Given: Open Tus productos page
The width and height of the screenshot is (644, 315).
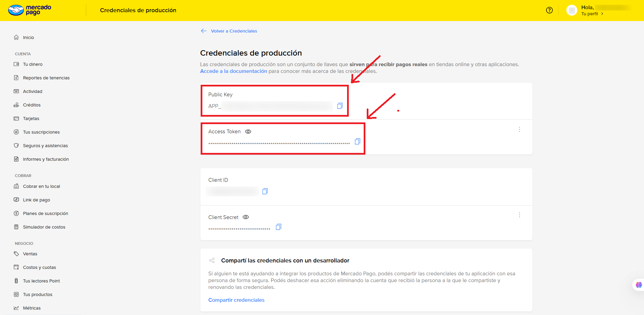Looking at the screenshot, I should click(x=38, y=295).
